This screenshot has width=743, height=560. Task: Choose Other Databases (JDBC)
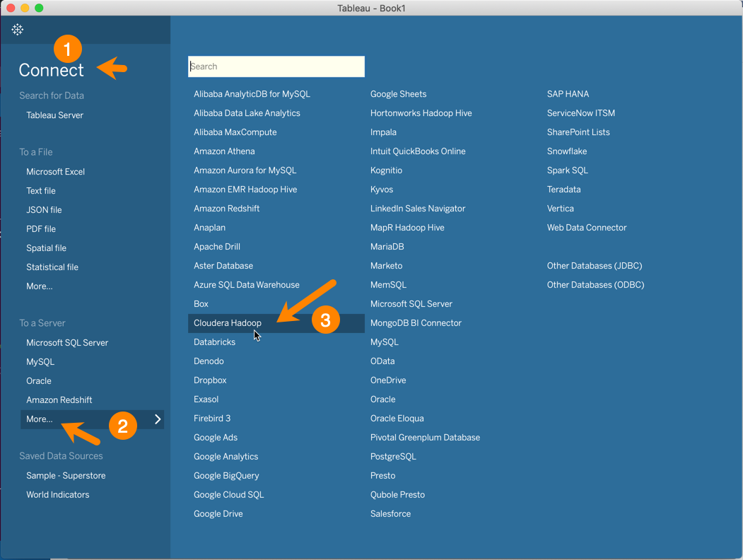[x=595, y=265]
